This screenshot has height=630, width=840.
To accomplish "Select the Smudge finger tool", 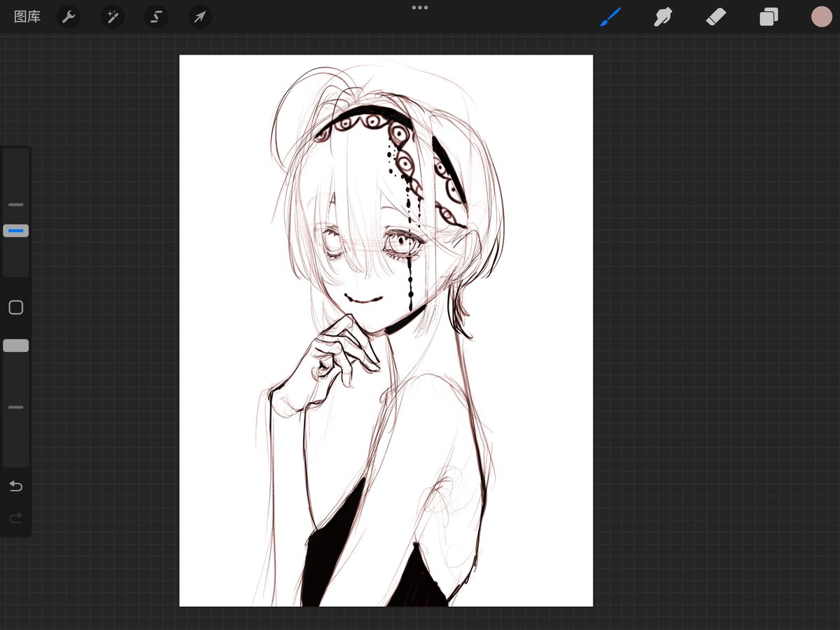I will click(x=662, y=17).
